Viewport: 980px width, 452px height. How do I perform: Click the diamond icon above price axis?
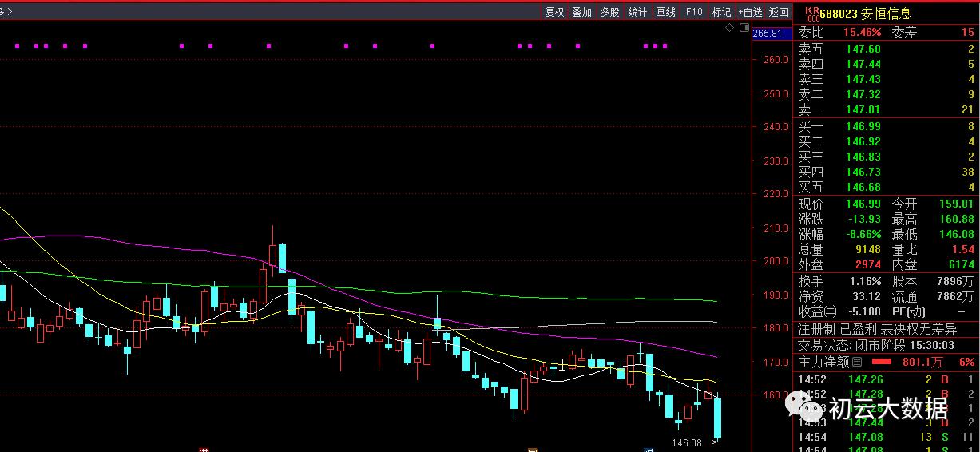click(729, 28)
